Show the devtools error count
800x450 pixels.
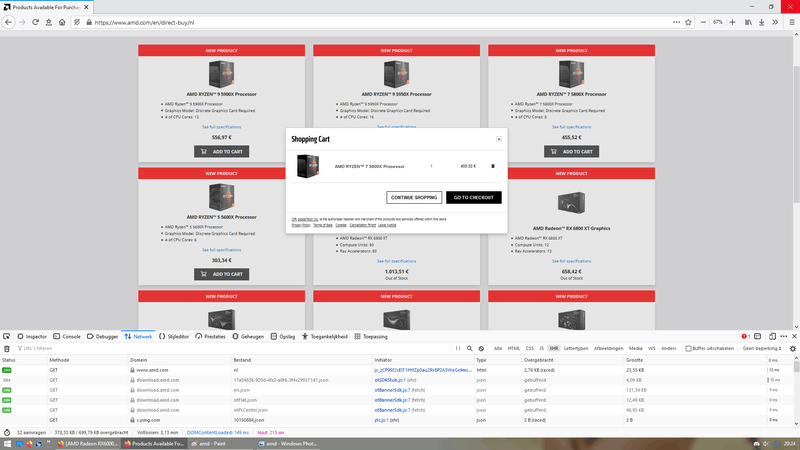pos(745,337)
